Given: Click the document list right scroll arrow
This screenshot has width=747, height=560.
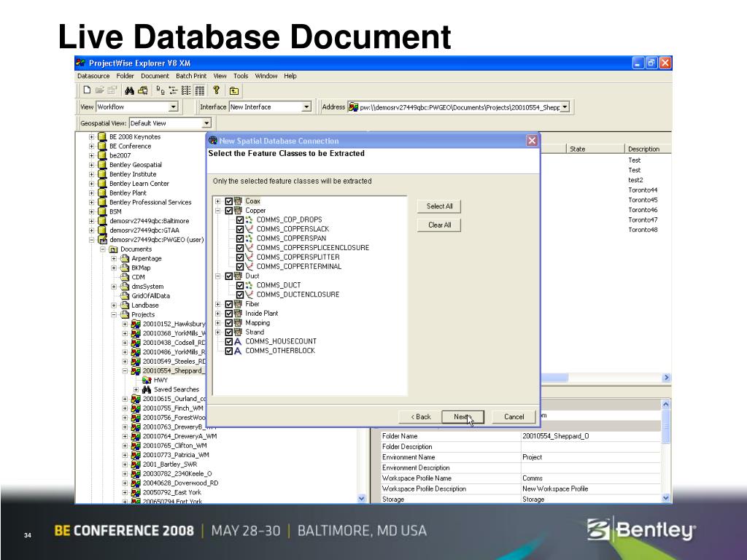Looking at the screenshot, I should click(x=666, y=378).
